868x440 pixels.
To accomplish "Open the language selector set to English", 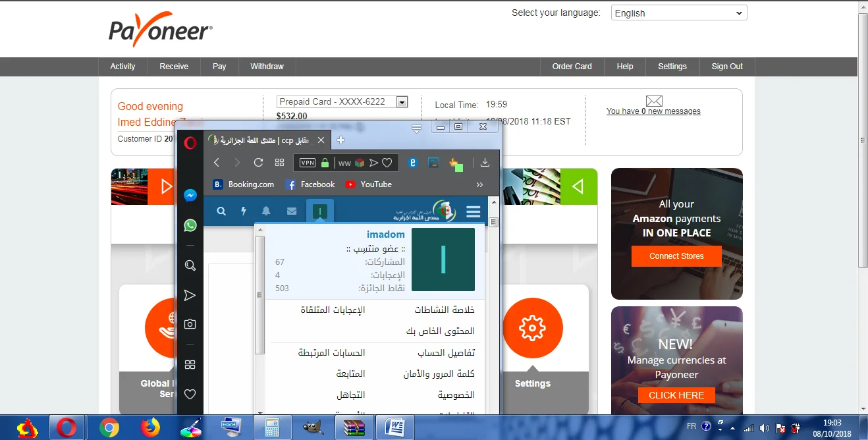I will click(678, 13).
